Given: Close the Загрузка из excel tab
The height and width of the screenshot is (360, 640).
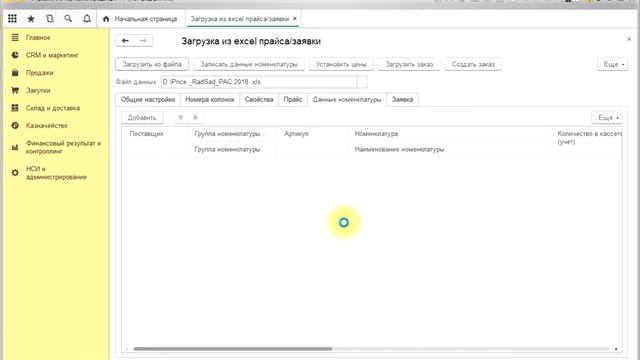Looking at the screenshot, I should click(295, 19).
